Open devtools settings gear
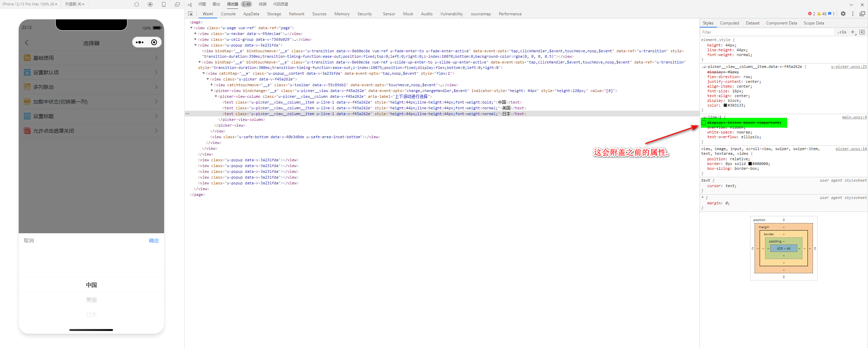Image resolution: width=868 pixels, height=348 pixels. [843, 14]
